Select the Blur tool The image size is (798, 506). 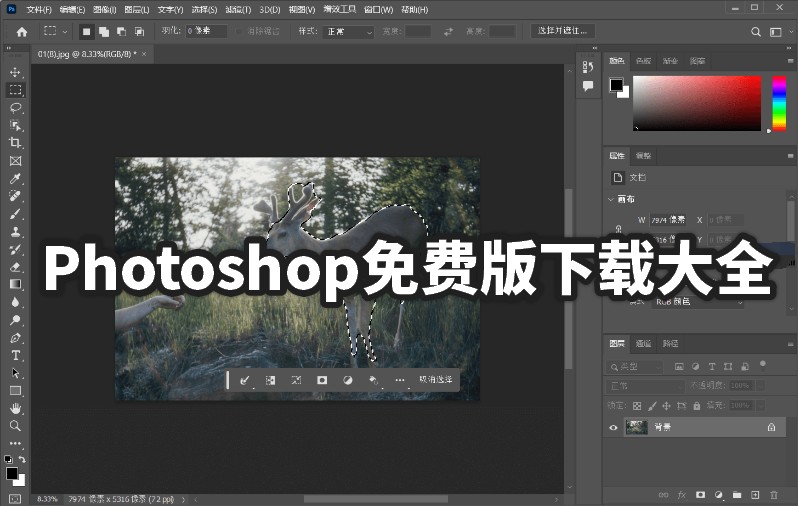coord(15,302)
